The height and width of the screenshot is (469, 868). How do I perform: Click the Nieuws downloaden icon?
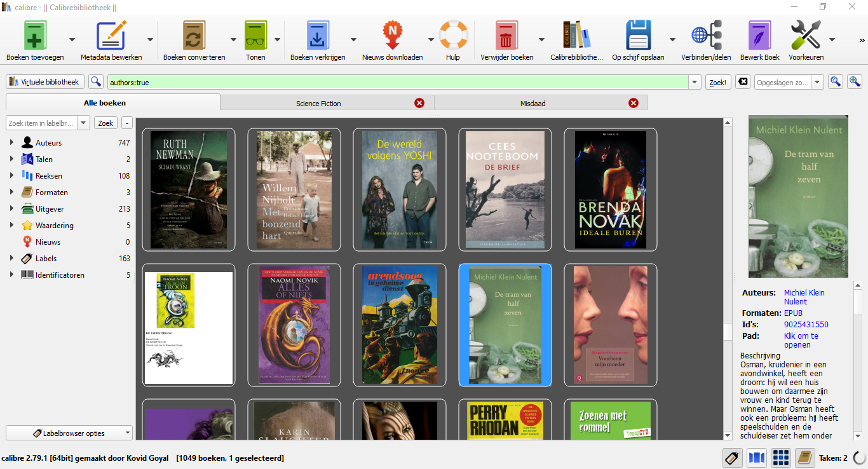(x=392, y=36)
